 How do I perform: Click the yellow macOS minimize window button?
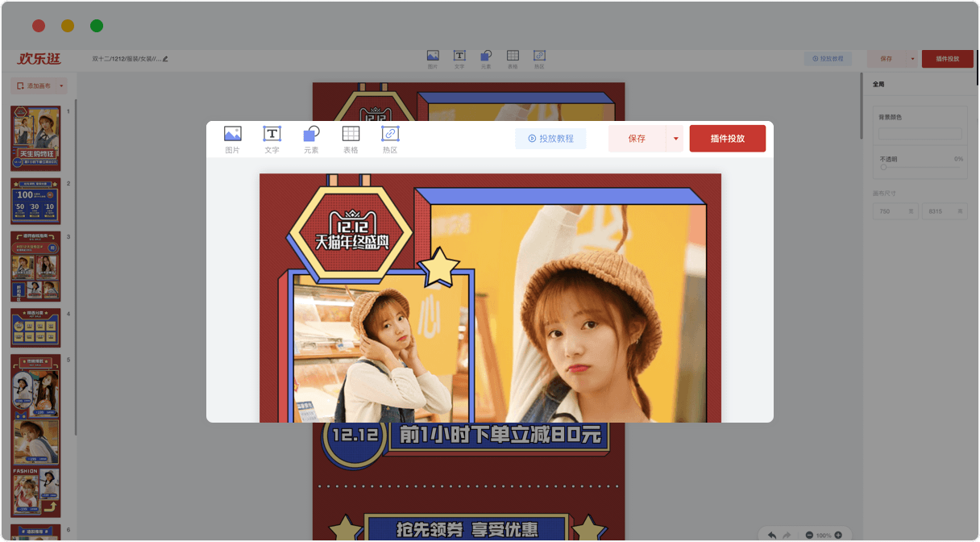pos(68,26)
